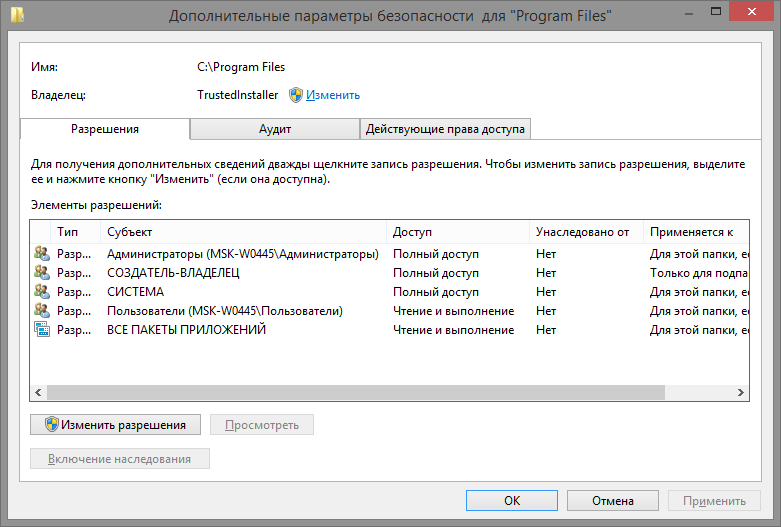Image resolution: width=781 pixels, height=527 pixels.
Task: Click the left arrow of the horizontal scrollbar
Action: [38, 393]
